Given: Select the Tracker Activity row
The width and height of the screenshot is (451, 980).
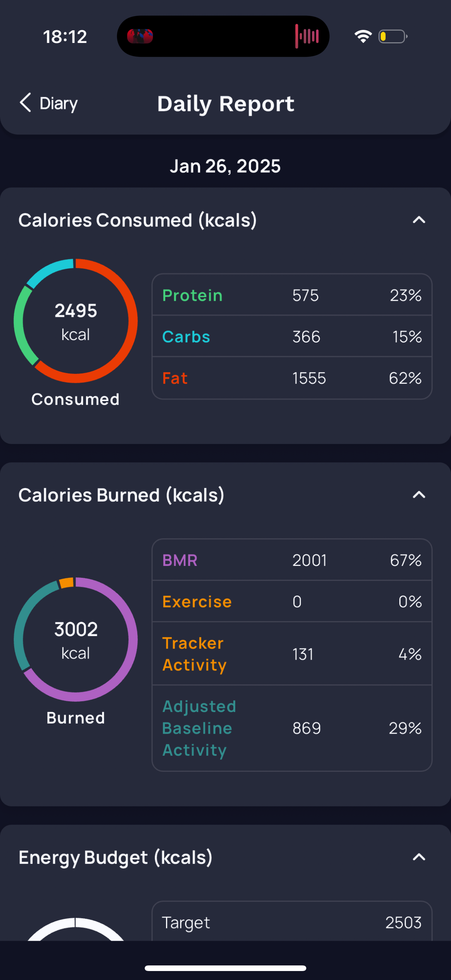Looking at the screenshot, I should pos(292,654).
